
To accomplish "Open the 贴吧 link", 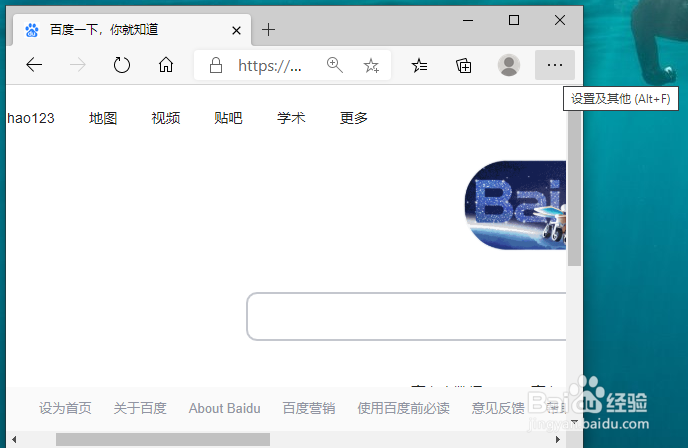I will (x=228, y=118).
